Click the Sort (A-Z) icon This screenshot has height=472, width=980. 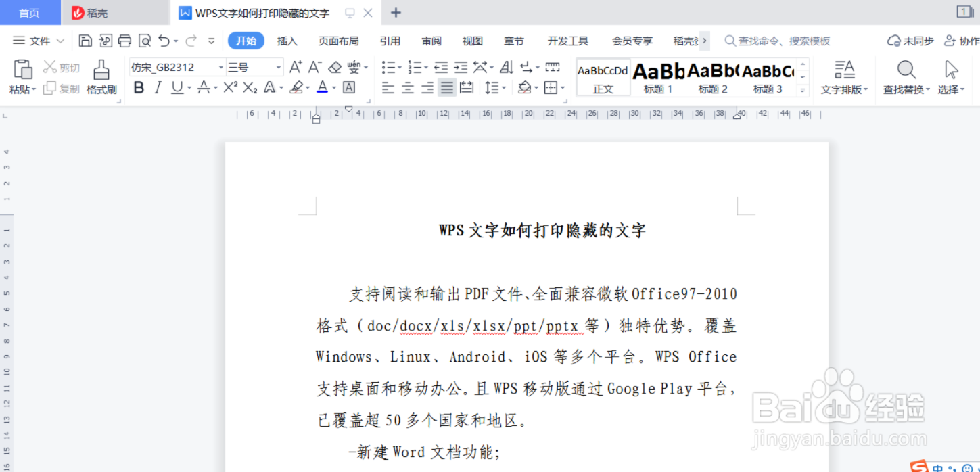507,67
